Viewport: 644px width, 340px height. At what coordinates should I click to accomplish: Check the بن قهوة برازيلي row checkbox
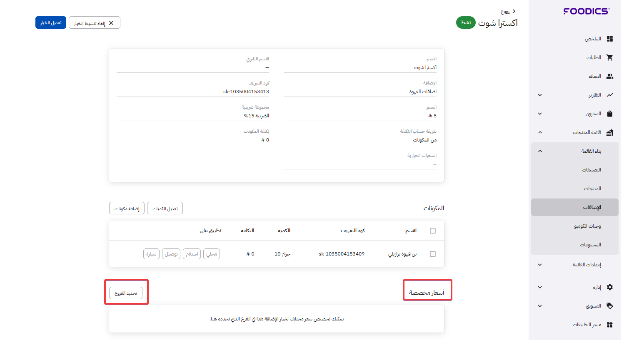[x=433, y=254]
